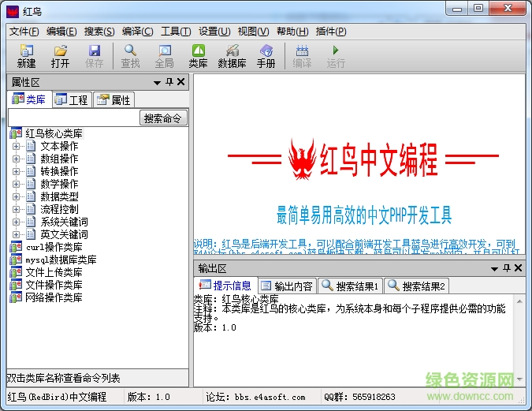Select 英文关键词 tree item label
This screenshot has height=411, width=532.
tap(65, 234)
